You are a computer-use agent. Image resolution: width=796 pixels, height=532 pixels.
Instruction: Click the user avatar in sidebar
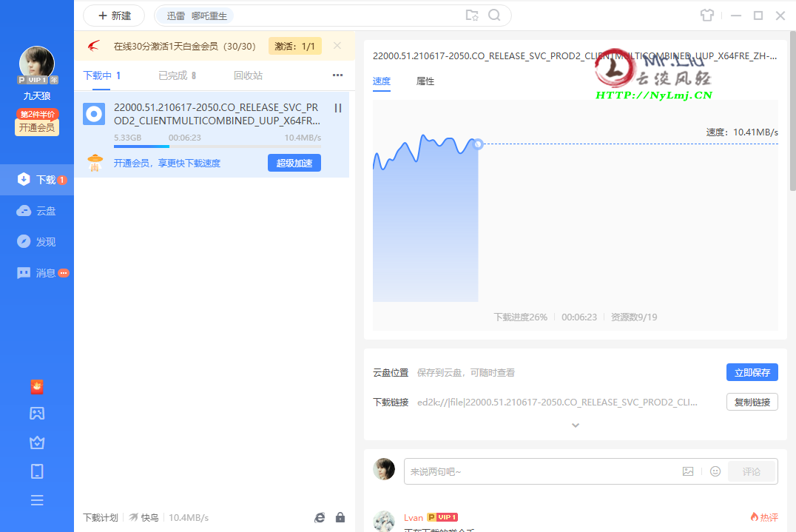tap(36, 64)
